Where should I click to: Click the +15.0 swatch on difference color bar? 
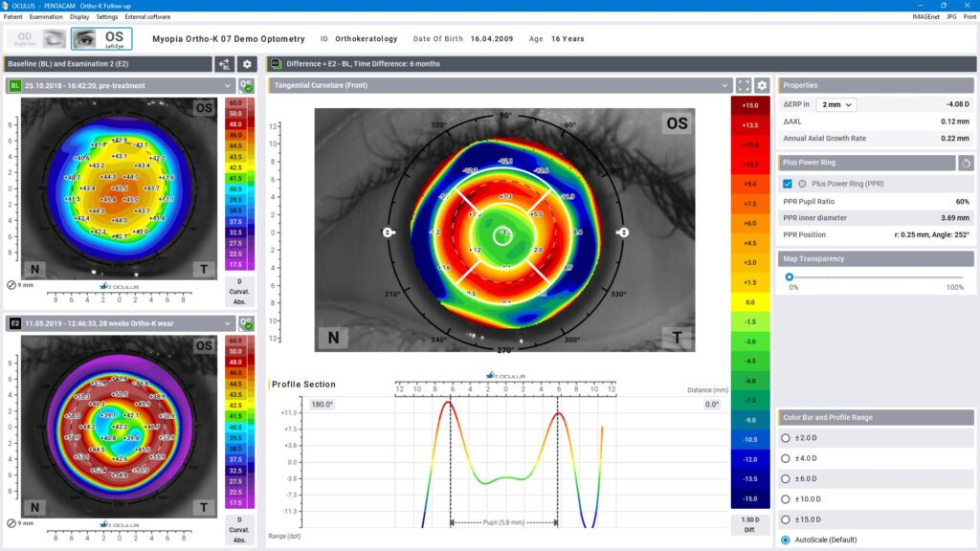pos(750,105)
